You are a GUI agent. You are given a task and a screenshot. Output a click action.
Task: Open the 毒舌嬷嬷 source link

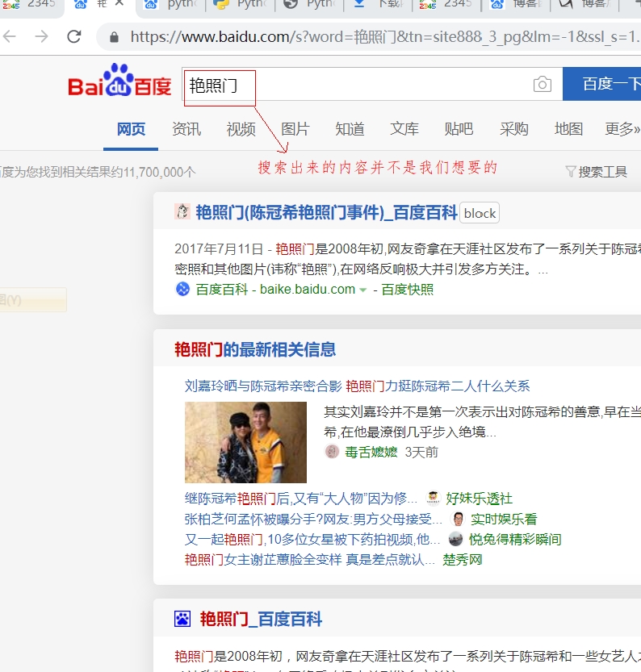coord(371,452)
